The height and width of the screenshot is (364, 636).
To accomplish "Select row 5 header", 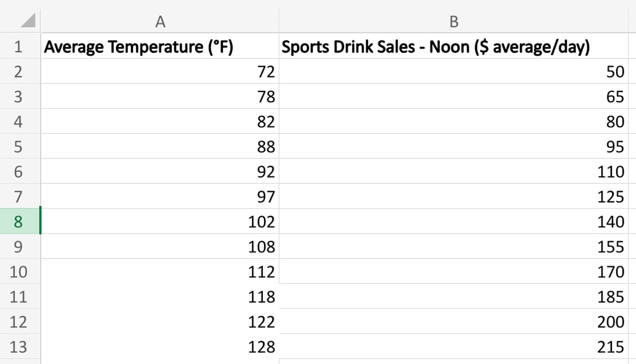I will pos(19,147).
